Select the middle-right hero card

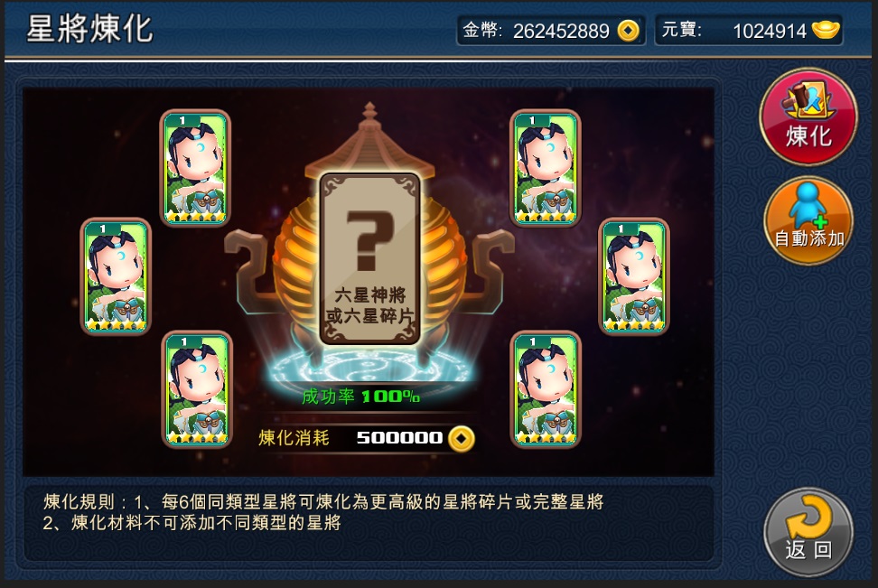pos(634,276)
